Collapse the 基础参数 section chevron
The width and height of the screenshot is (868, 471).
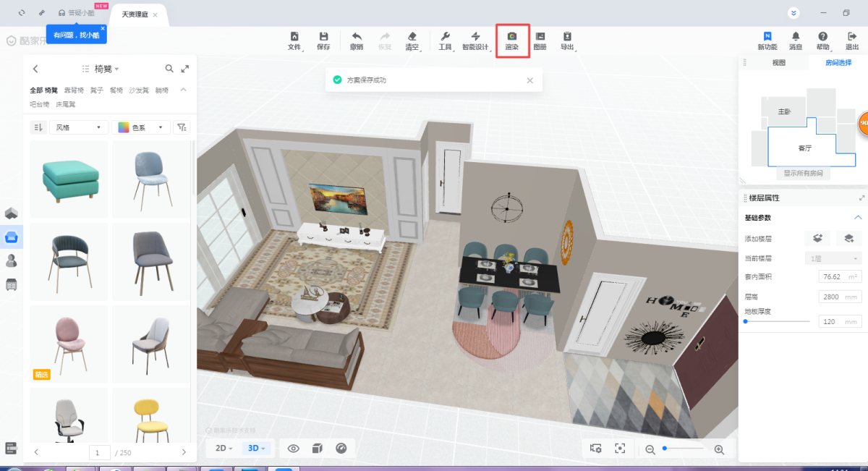coord(857,218)
